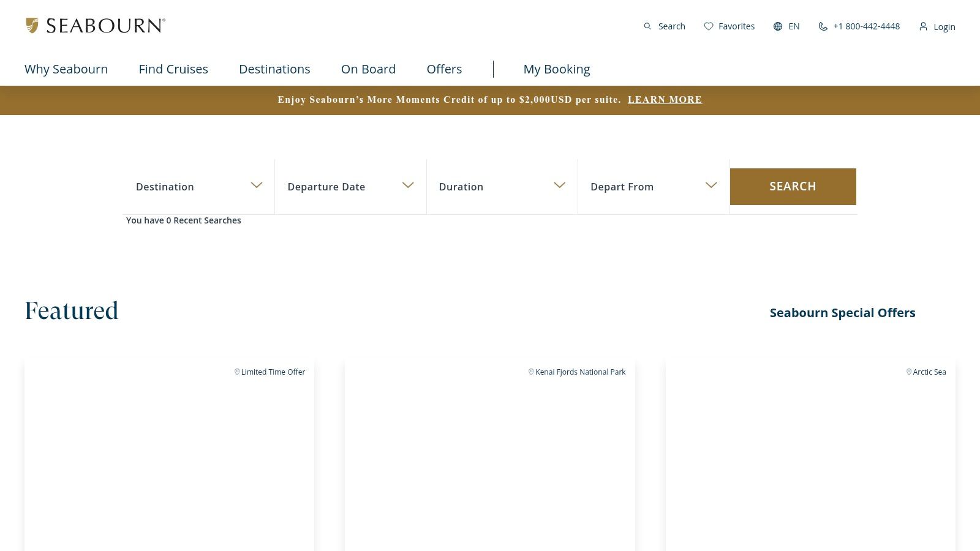This screenshot has height=551, width=980.
Task: Click the user profile Login icon
Action: pos(923,26)
